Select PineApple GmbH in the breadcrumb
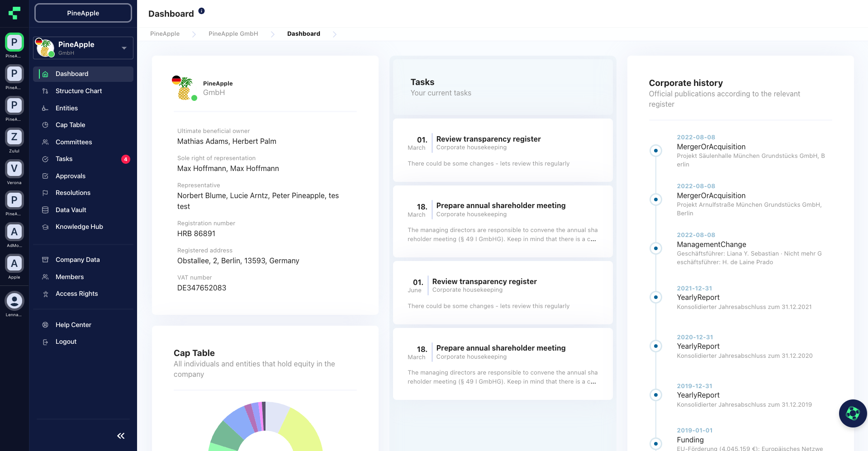The image size is (868, 451). click(233, 33)
